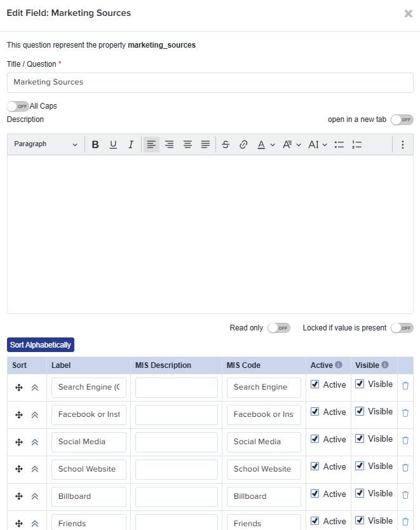The height and width of the screenshot is (530, 420).
Task: Enable the Read only toggle
Action: (x=279, y=328)
